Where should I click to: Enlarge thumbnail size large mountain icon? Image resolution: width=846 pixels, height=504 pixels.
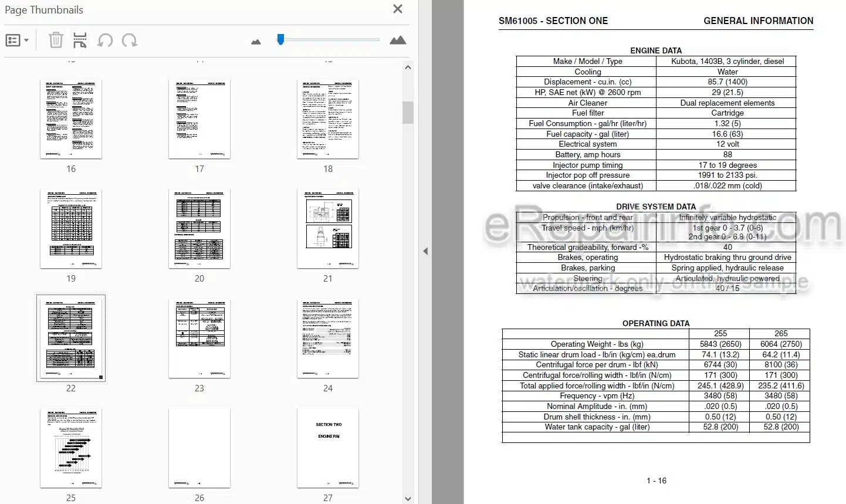(x=398, y=40)
